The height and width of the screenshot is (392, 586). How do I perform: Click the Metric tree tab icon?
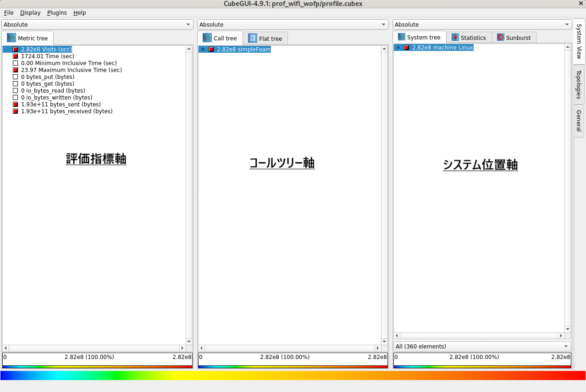(11, 38)
